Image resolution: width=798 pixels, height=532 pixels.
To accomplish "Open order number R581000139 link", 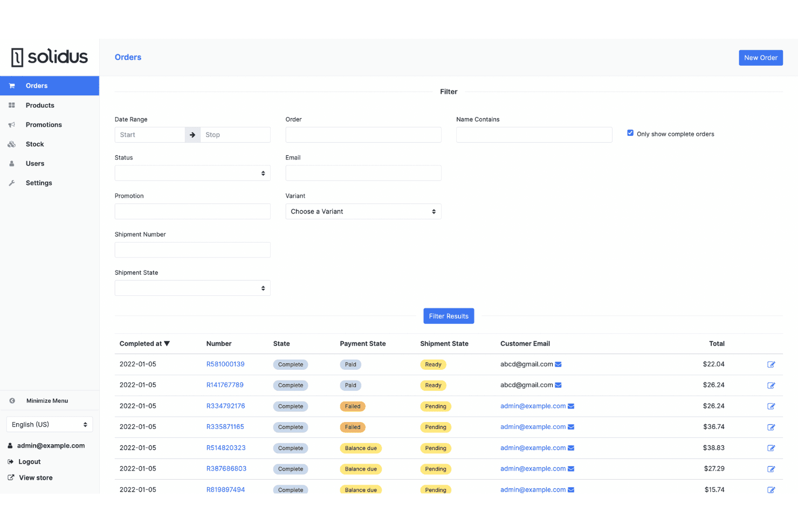I will 225,364.
